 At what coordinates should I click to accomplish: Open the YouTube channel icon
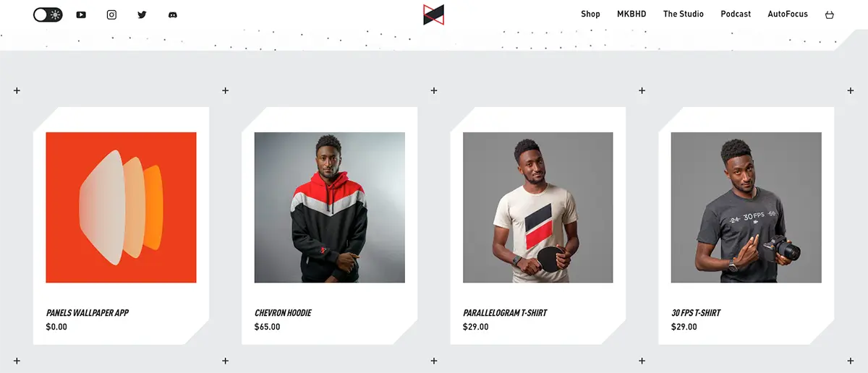tap(81, 14)
